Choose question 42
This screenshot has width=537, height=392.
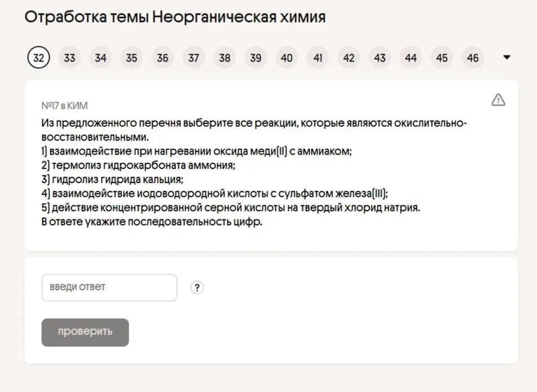349,58
